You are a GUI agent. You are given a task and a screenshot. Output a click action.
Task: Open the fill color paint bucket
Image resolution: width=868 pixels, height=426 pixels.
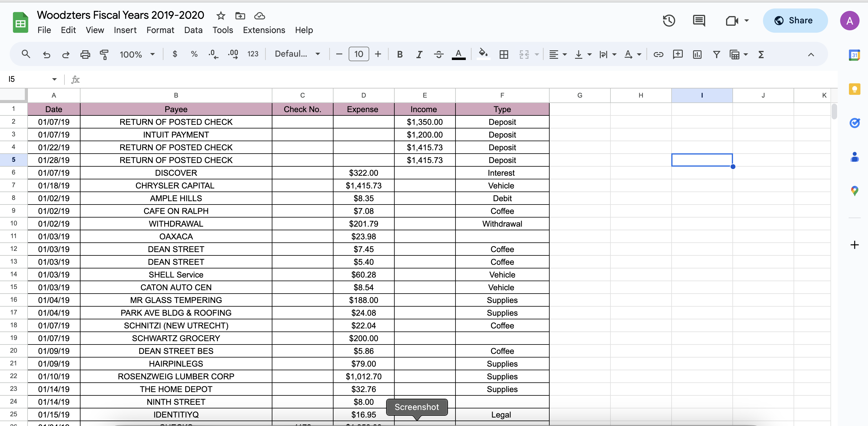483,54
